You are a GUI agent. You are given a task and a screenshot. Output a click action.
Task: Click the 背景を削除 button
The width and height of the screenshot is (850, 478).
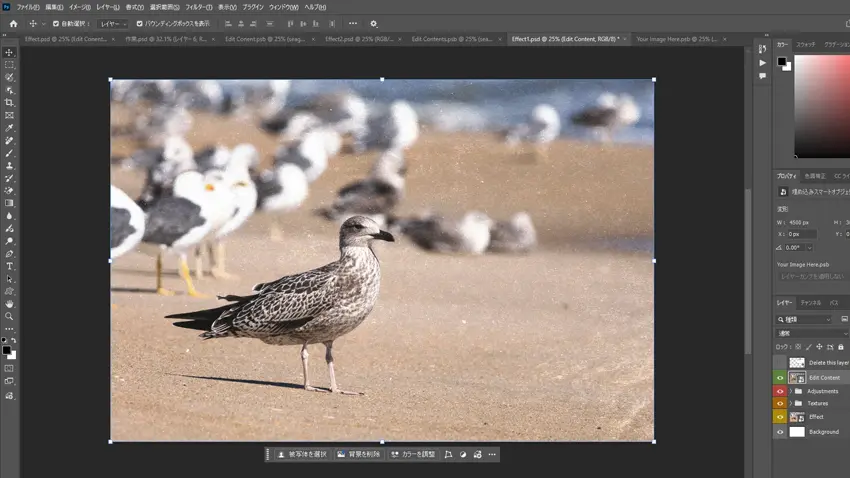pyautogui.click(x=358, y=454)
